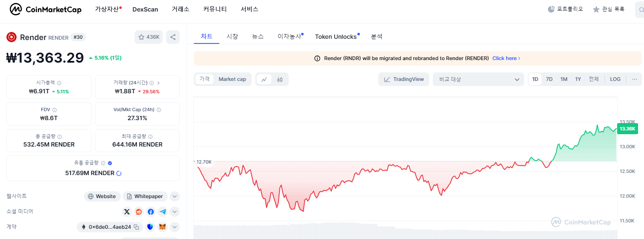Switch to the 시장 tab
The height and width of the screenshot is (239, 644).
[x=232, y=37]
